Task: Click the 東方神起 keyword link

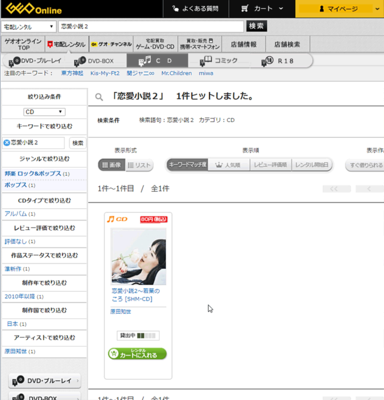Action: pyautogui.click(x=72, y=73)
